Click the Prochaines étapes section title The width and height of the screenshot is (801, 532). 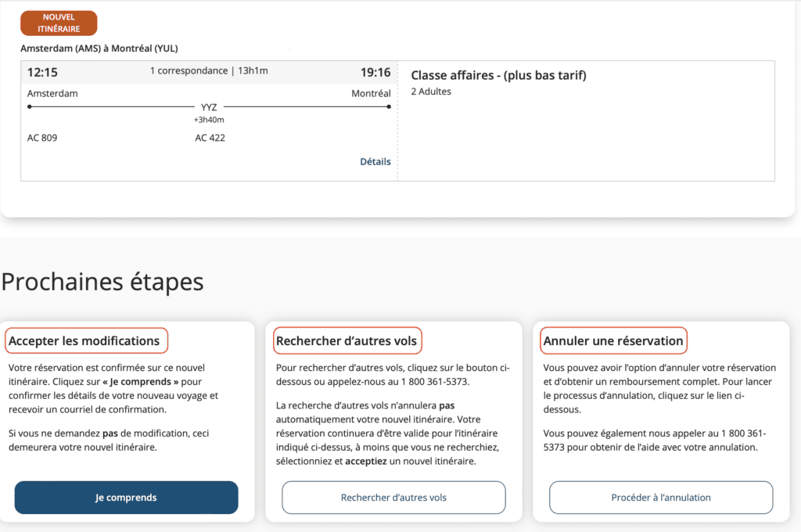pyautogui.click(x=102, y=282)
